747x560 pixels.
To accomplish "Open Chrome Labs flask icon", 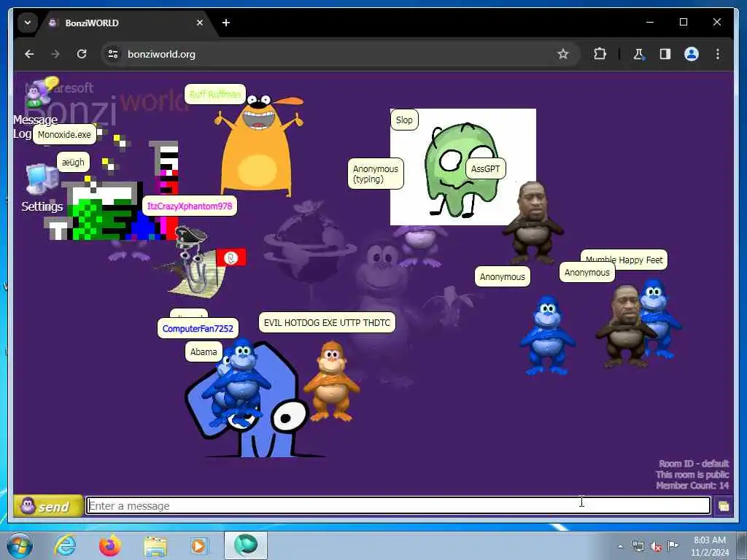I will (638, 54).
